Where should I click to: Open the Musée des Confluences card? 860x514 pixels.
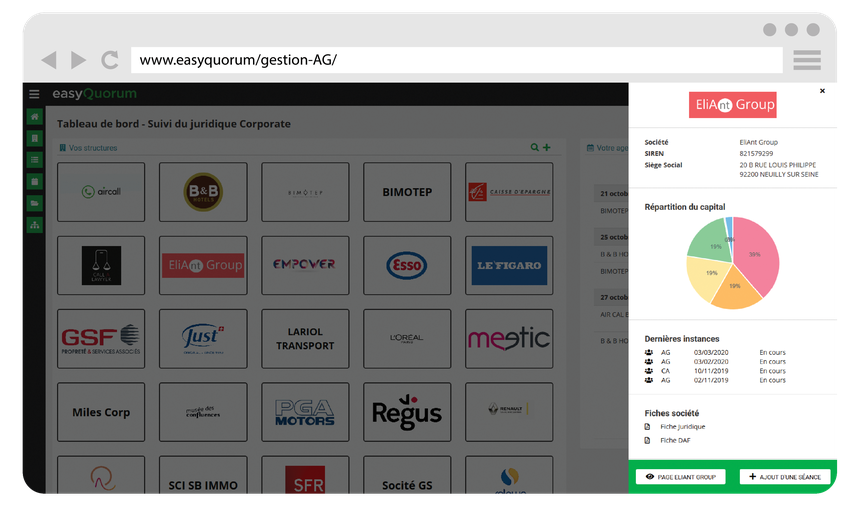pos(203,412)
